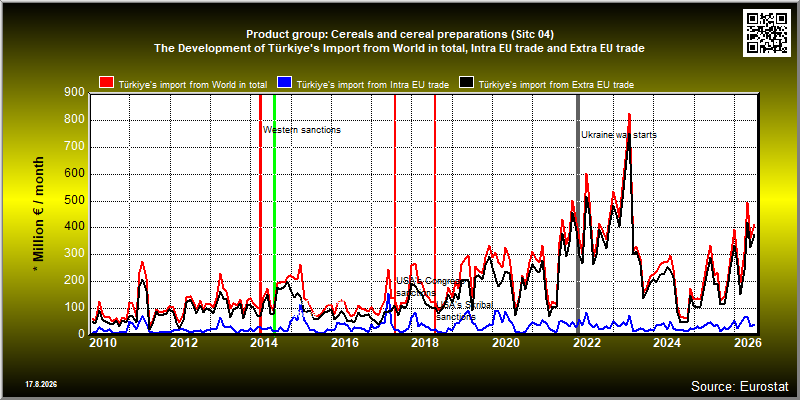
Task: Click the x-axis label 2016
Action: click(x=345, y=342)
